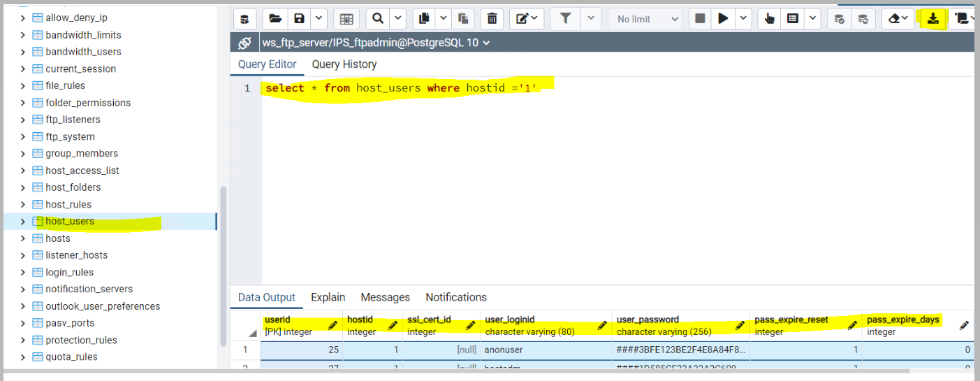
Task: Expand the bandwidth_limits table node
Action: click(x=23, y=35)
